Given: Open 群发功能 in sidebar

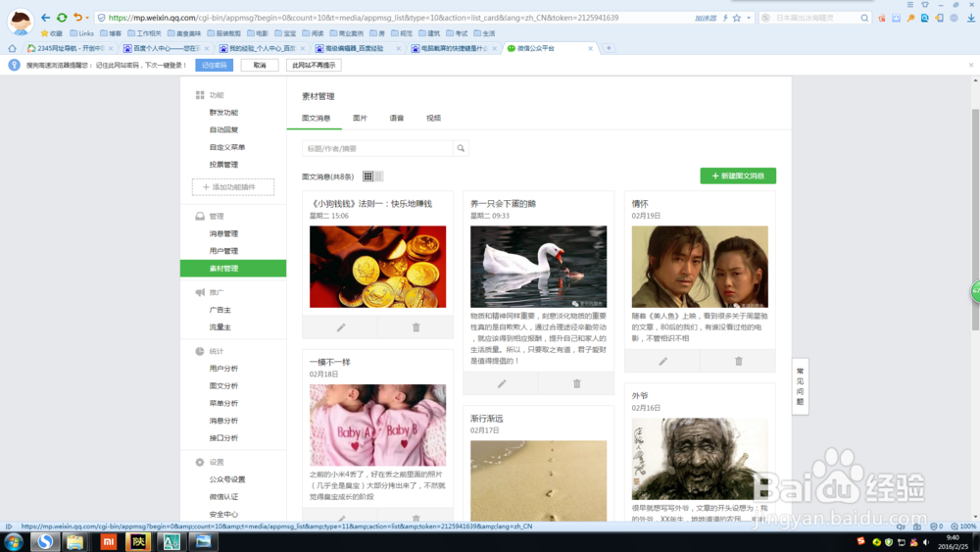Looking at the screenshot, I should pyautogui.click(x=223, y=113).
